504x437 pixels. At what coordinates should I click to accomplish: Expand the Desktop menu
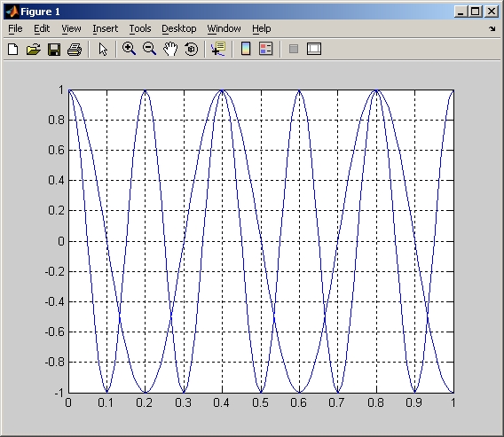click(179, 29)
